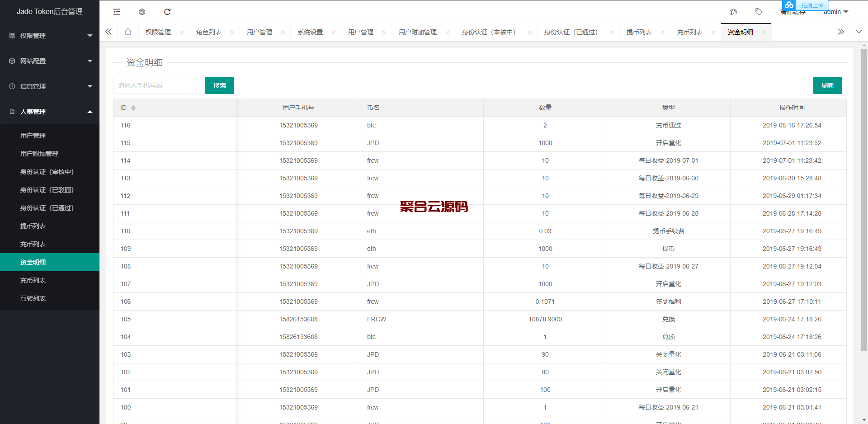Click the 类型 column header

(669, 108)
